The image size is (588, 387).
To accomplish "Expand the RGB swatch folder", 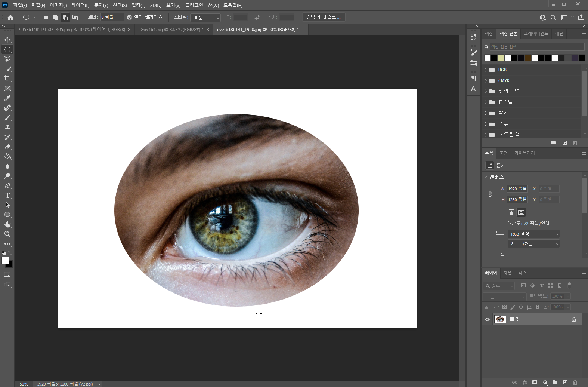I will [486, 70].
